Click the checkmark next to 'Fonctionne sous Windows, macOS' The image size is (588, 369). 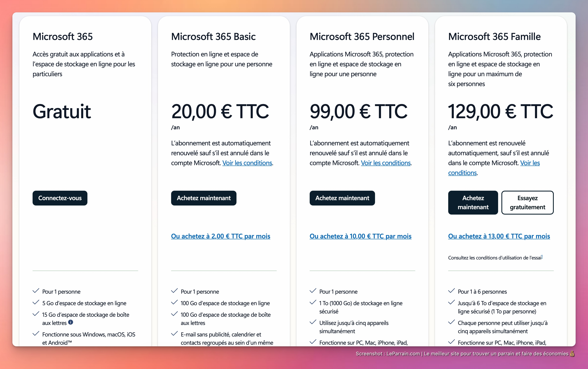36,334
